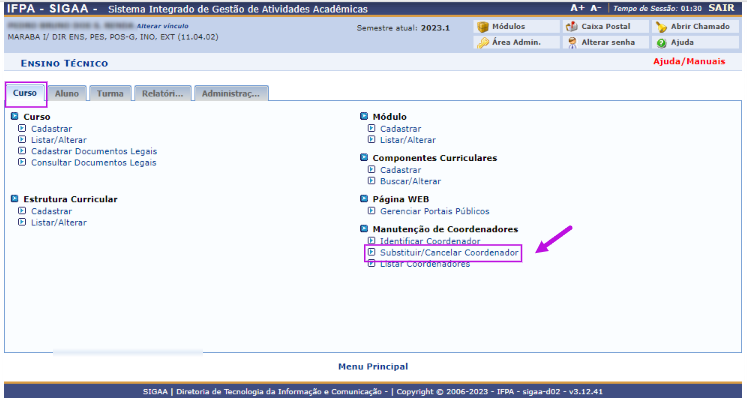Open the Listar Coordenadores link
The image size is (747, 398).
[x=424, y=264]
